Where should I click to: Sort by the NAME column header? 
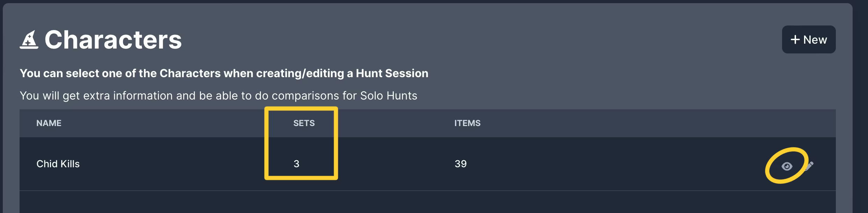click(x=49, y=123)
